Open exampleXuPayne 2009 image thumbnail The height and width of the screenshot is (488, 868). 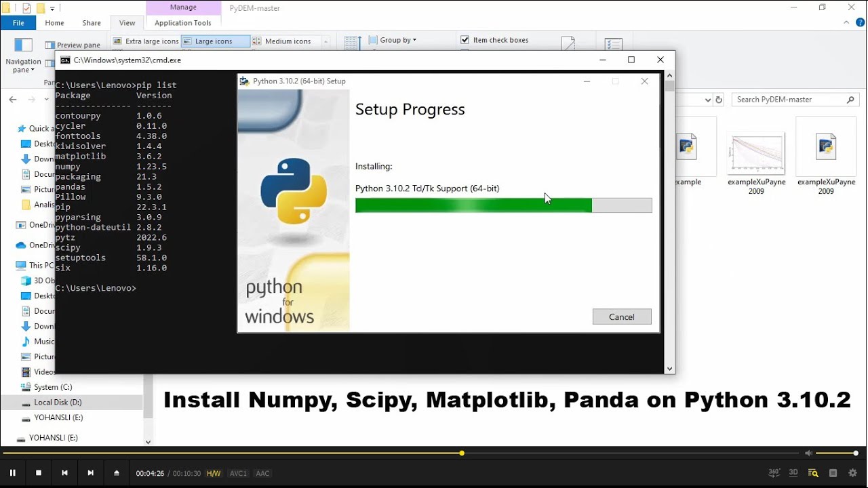tap(756, 153)
